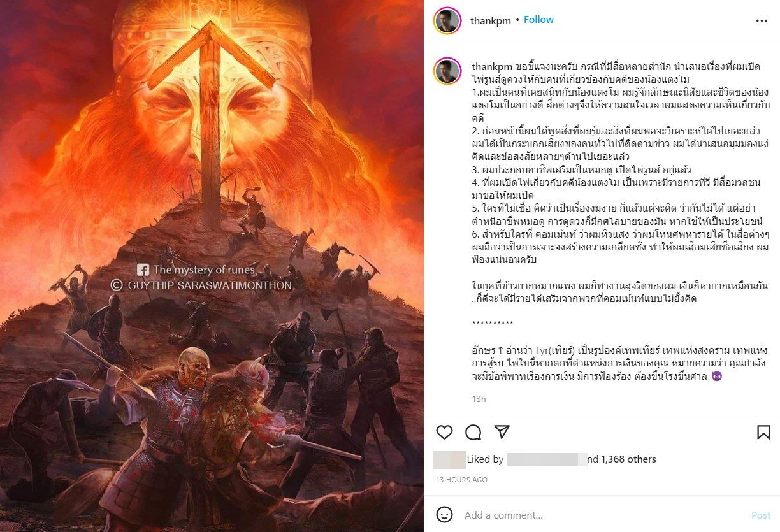Image resolution: width=780 pixels, height=532 pixels.
Task: Open the three-dot more options menu
Action: (762, 20)
